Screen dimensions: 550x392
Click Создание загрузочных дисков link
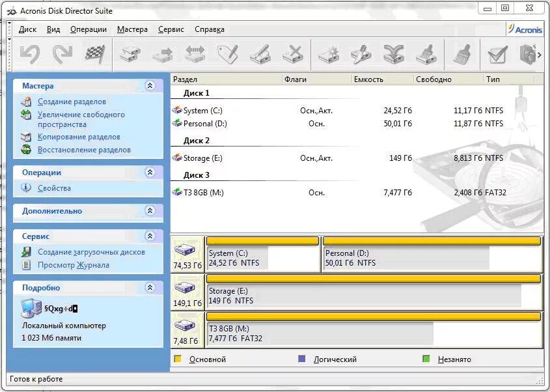pyautogui.click(x=91, y=252)
